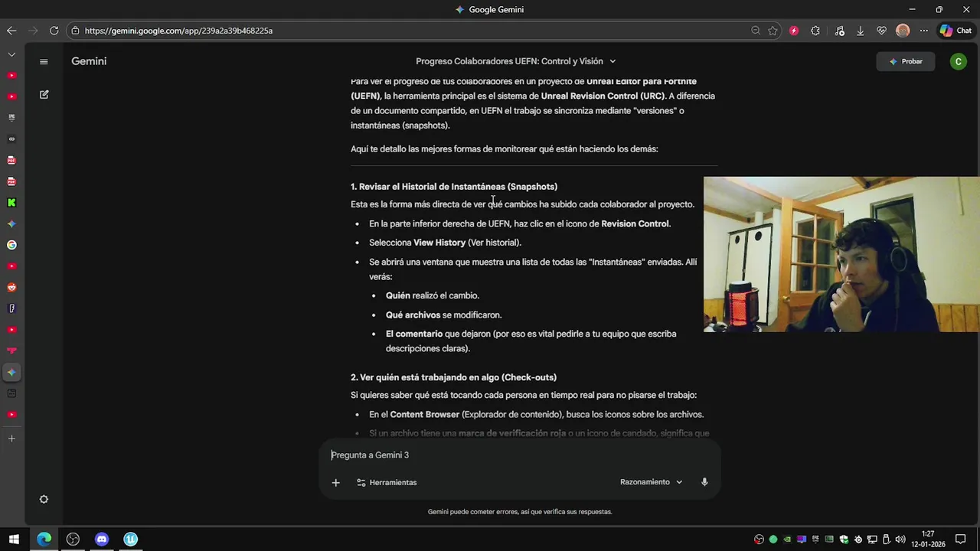Add page to favorites star icon
The image size is (980, 551).
(x=773, y=31)
